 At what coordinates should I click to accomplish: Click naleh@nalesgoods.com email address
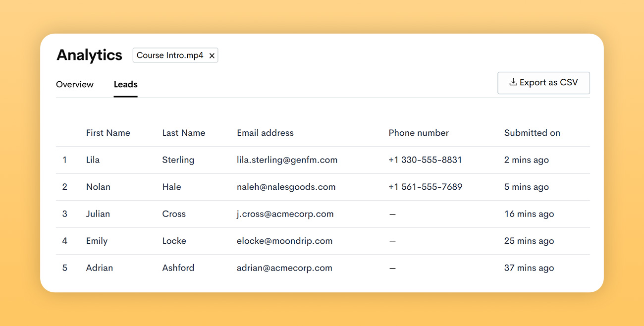pyautogui.click(x=286, y=187)
